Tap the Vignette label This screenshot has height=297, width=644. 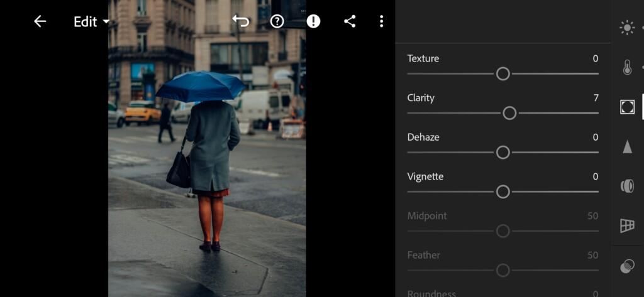coord(425,177)
